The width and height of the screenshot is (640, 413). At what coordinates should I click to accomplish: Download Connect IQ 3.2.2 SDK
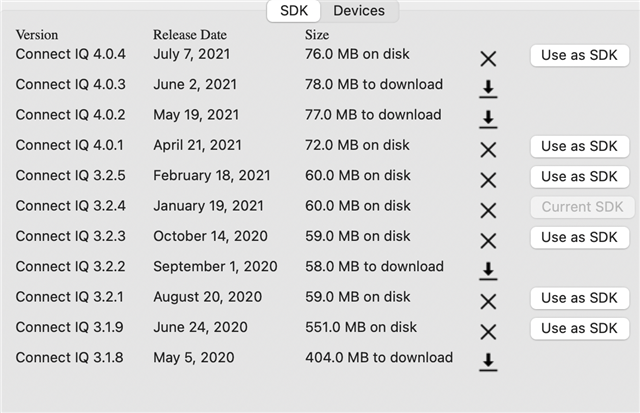pos(488,270)
